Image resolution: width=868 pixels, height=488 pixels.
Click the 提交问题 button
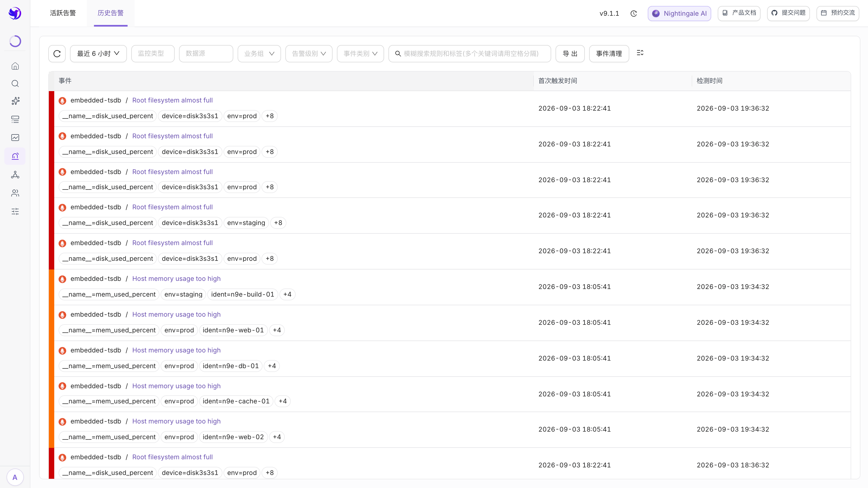pos(789,13)
